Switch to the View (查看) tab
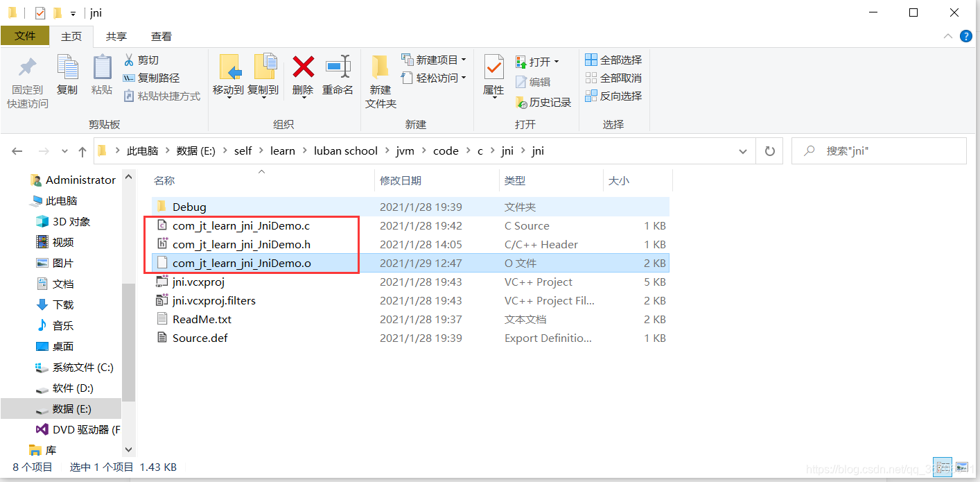This screenshot has width=980, height=482. click(161, 37)
